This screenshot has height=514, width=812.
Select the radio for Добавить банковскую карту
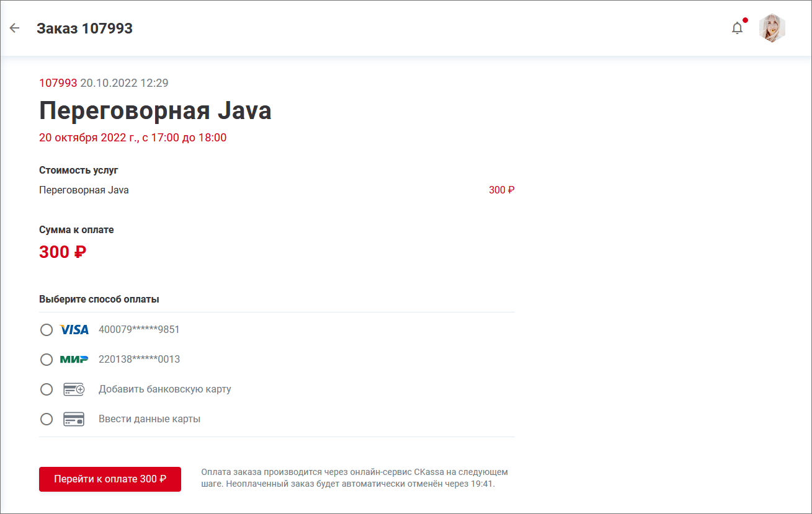pyautogui.click(x=47, y=389)
